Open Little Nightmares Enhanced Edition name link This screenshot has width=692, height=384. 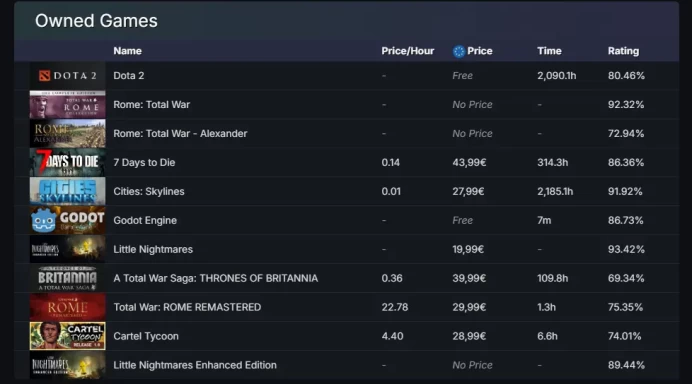pyautogui.click(x=195, y=365)
